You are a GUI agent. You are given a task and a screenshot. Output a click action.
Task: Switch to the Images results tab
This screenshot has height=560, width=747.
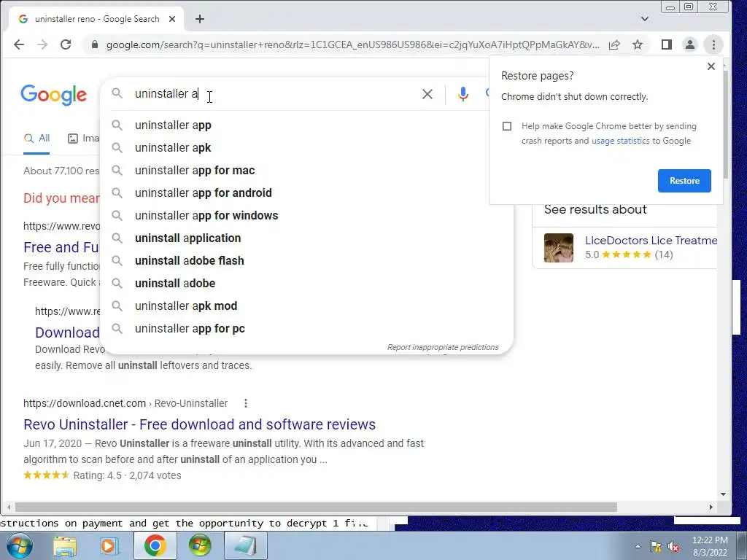tap(83, 138)
